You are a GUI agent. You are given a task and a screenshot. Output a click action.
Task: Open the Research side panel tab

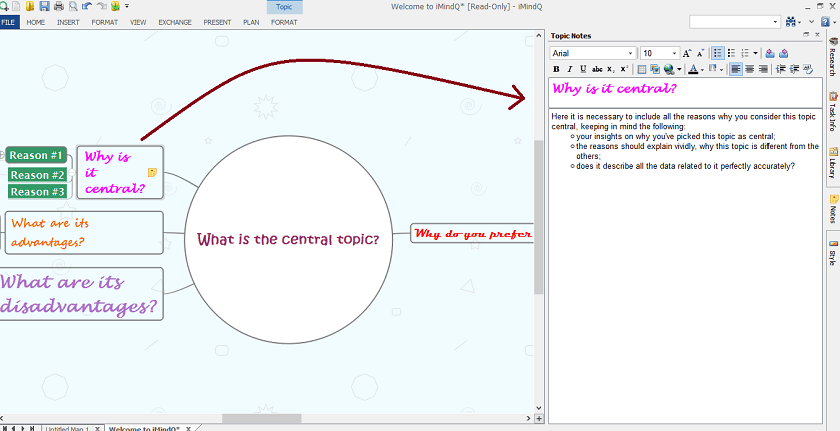click(x=833, y=56)
